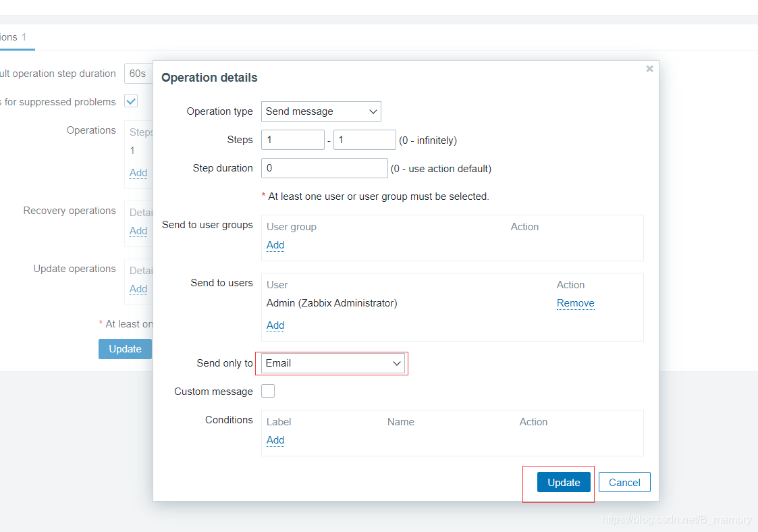Add an update operation

click(x=138, y=289)
